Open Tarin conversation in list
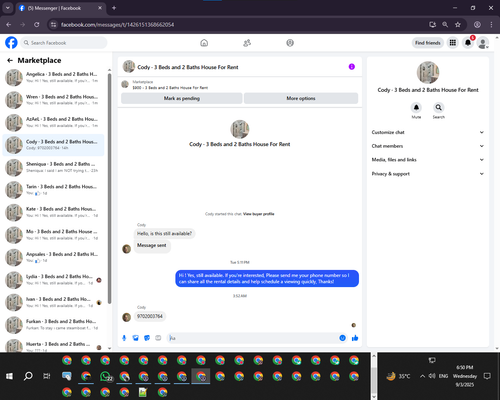Image resolution: width=500 pixels, height=400 pixels. [x=53, y=190]
